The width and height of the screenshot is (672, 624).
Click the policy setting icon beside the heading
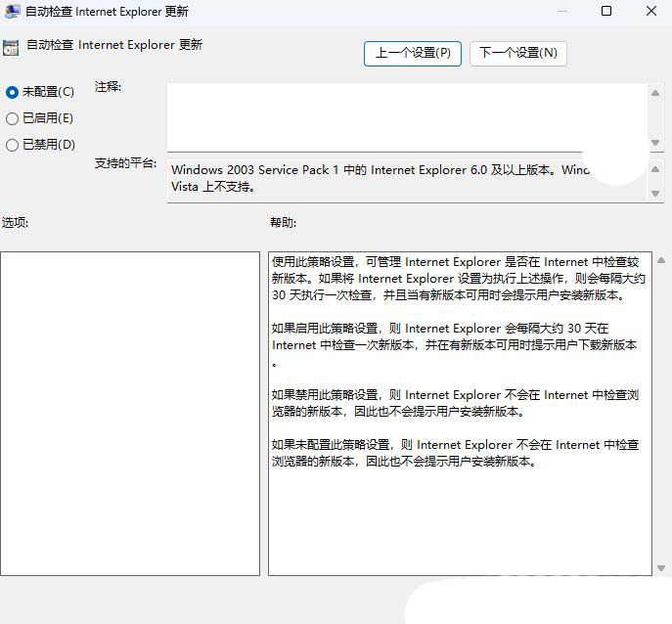click(11, 48)
